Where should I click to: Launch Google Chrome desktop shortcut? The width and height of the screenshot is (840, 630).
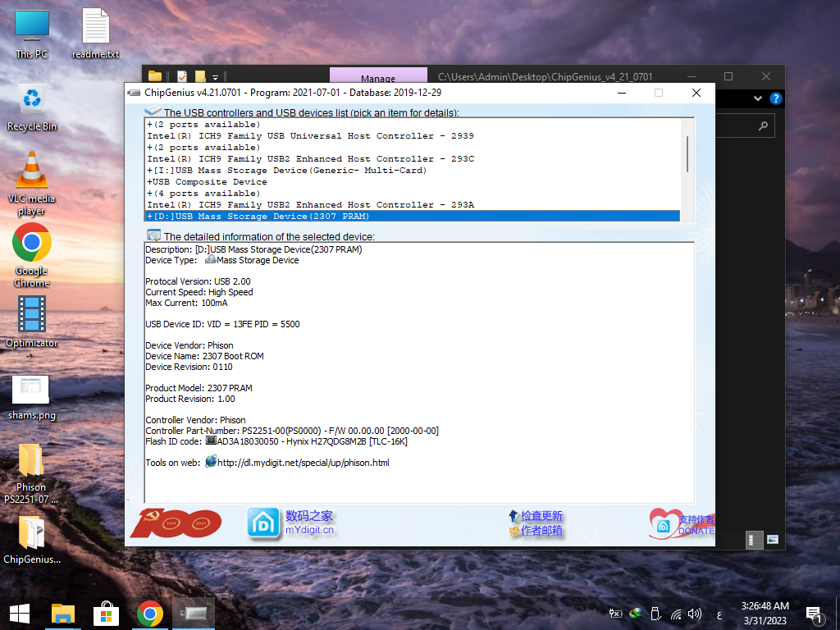click(x=32, y=256)
